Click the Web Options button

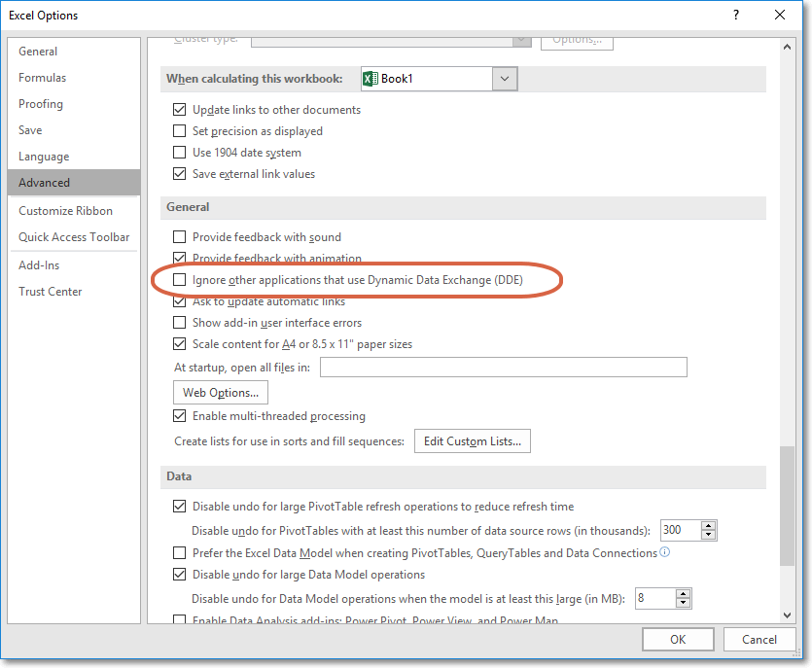[220, 392]
